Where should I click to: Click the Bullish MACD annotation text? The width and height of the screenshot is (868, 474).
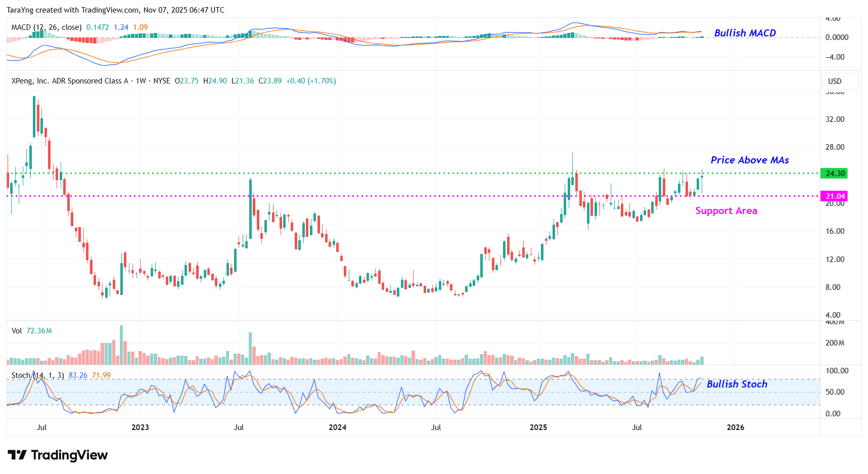745,33
